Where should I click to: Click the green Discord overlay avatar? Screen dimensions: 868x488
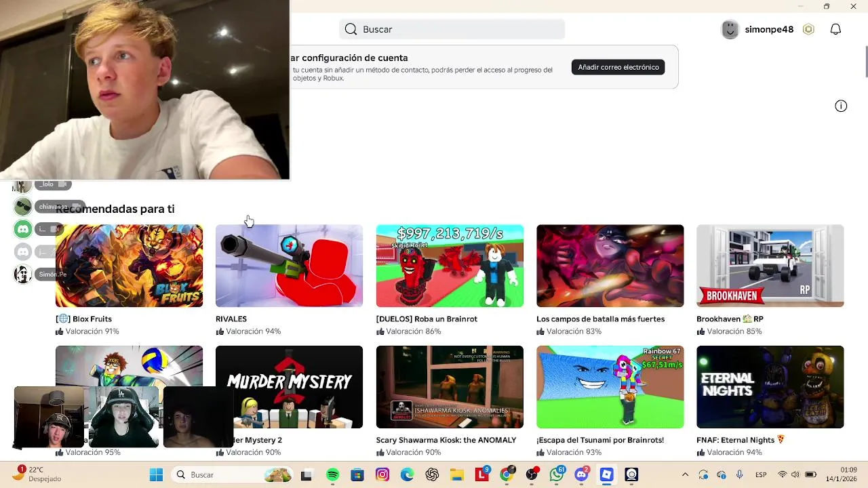(x=23, y=228)
